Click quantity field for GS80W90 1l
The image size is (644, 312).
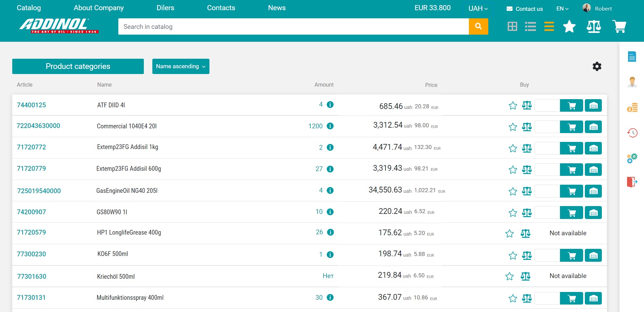[x=547, y=213]
